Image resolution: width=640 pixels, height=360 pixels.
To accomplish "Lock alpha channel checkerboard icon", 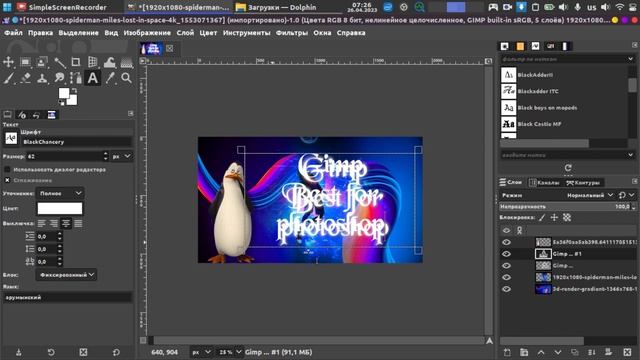I will [x=567, y=218].
